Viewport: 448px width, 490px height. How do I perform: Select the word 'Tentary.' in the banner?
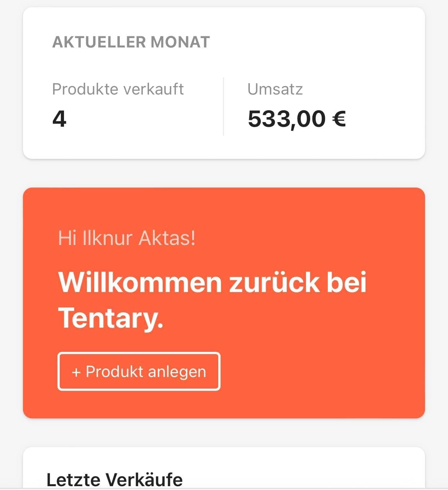click(x=111, y=318)
